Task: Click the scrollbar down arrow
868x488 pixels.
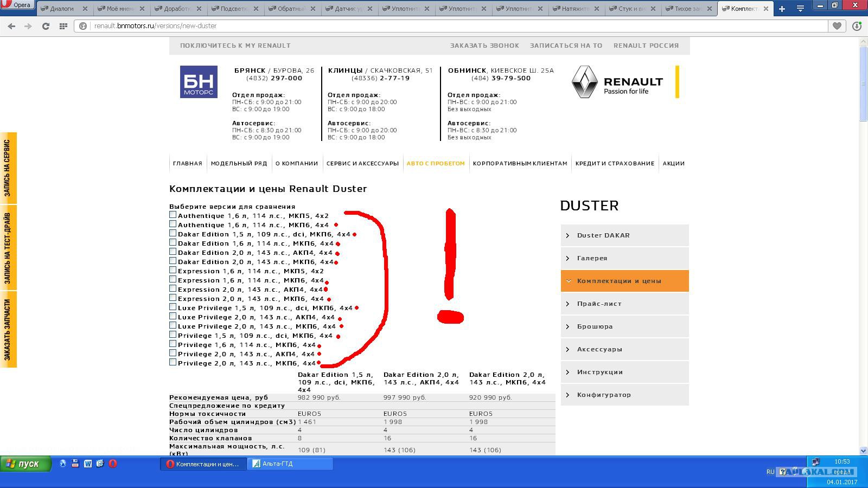Action: pyautogui.click(x=863, y=451)
